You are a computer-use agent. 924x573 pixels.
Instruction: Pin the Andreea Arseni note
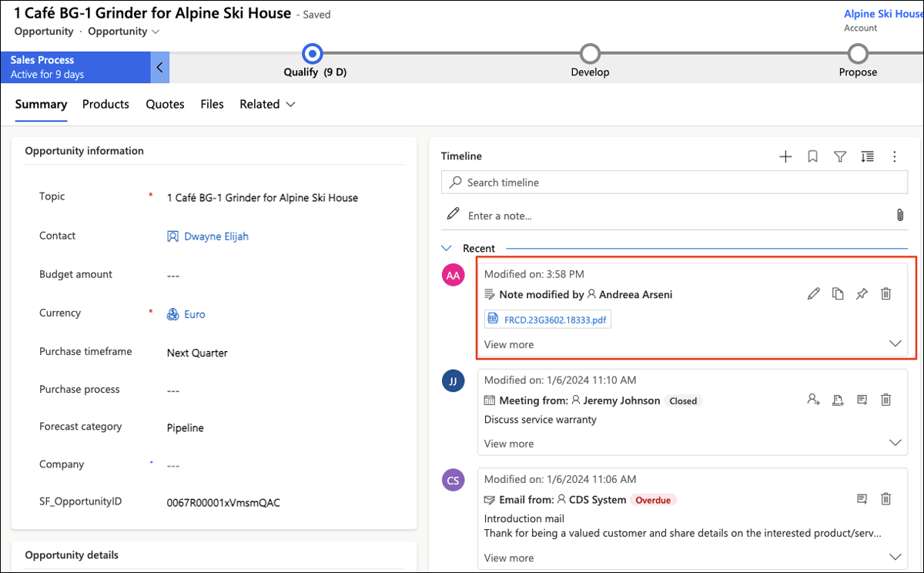tap(862, 293)
